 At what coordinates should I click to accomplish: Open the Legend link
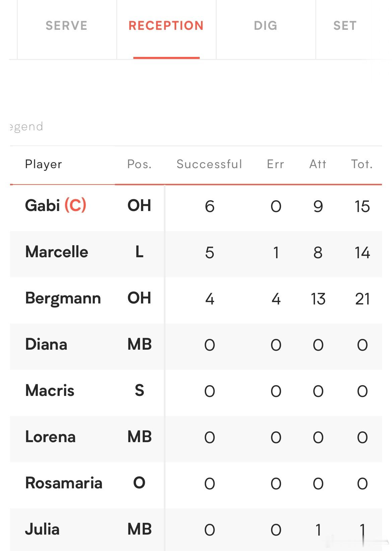26,127
